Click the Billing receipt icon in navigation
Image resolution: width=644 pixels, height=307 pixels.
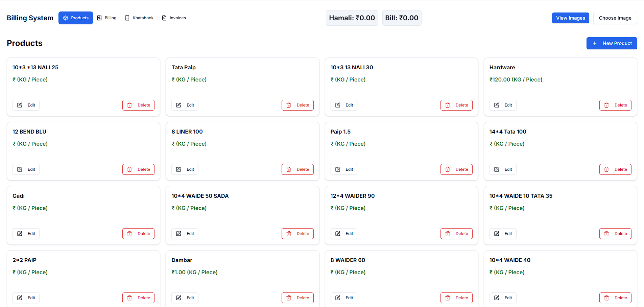coord(99,18)
